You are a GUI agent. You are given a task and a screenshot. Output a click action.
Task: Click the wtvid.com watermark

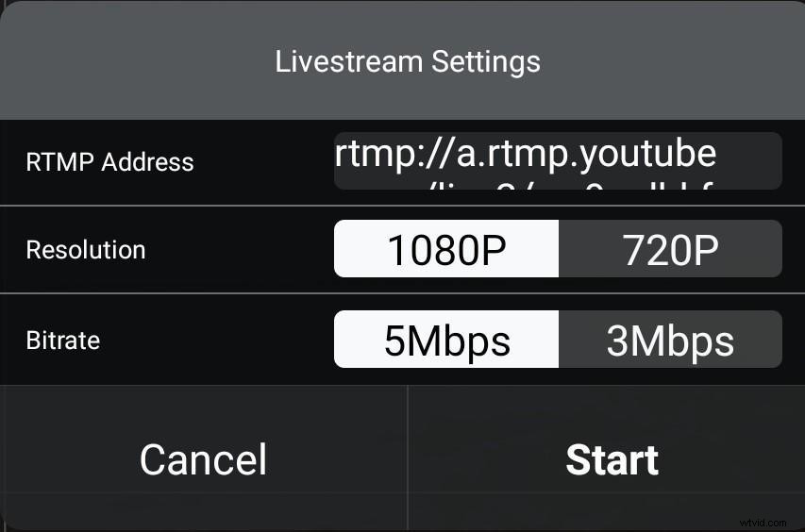tap(763, 521)
